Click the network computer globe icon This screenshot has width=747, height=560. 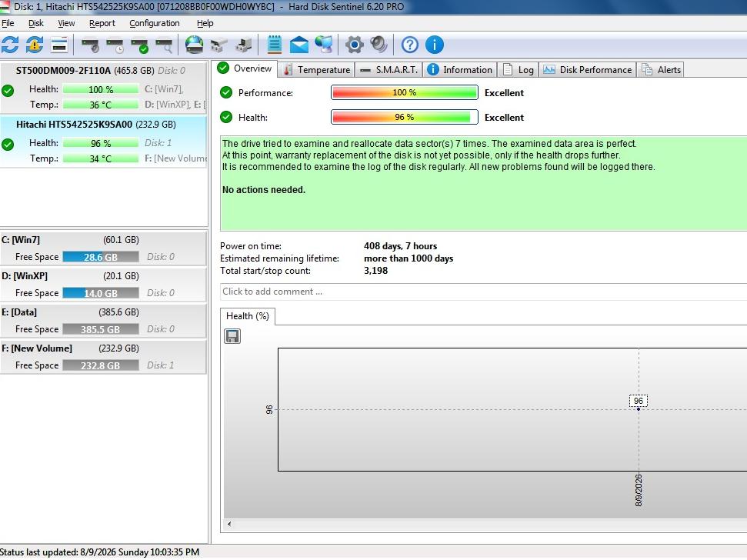[324, 45]
